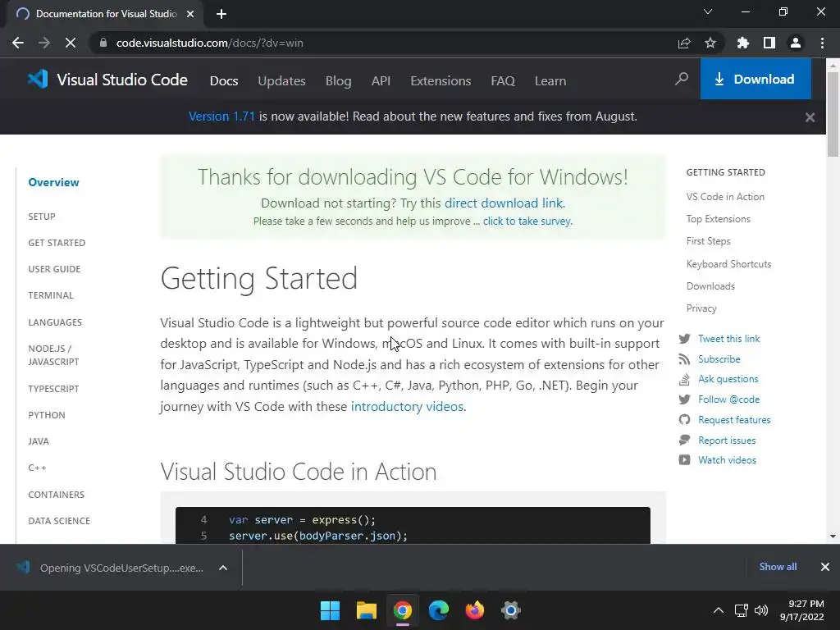This screenshot has width=840, height=630.
Task: Select the API navigation item
Action: pyautogui.click(x=381, y=81)
